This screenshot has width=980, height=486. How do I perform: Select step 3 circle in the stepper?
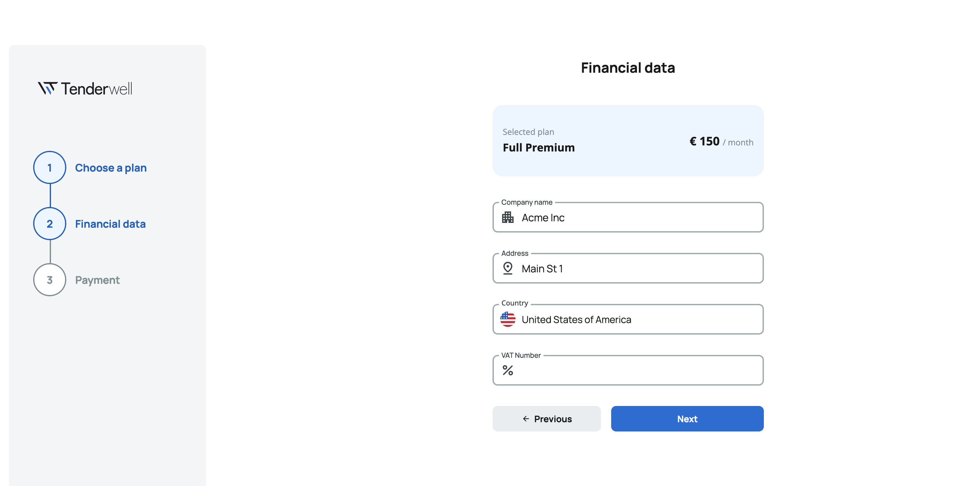coord(49,280)
